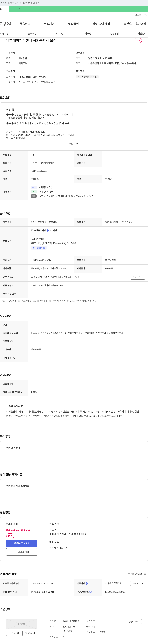Screen dimensions: 148x644
Task: Click the 로그인 link
Action: (x=138, y=15)
